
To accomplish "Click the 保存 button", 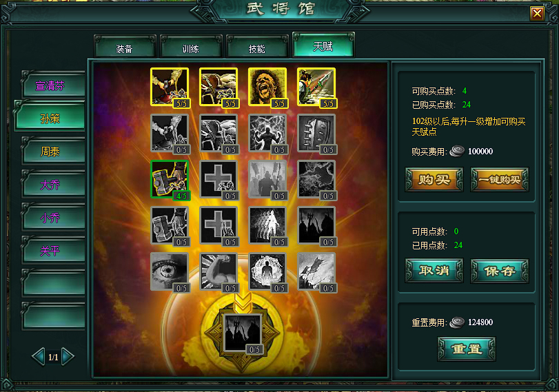I will coord(500,271).
